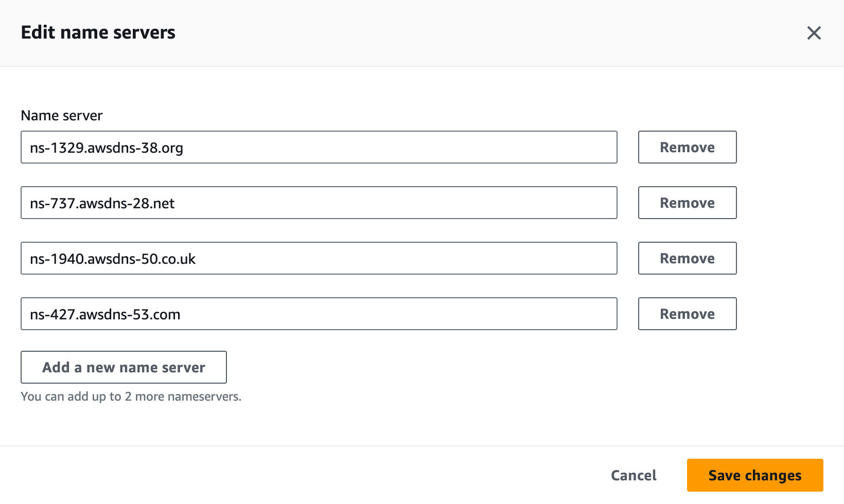Select the ns-1940.awsdns-50.co.uk name server field
844x504 pixels.
tap(319, 258)
